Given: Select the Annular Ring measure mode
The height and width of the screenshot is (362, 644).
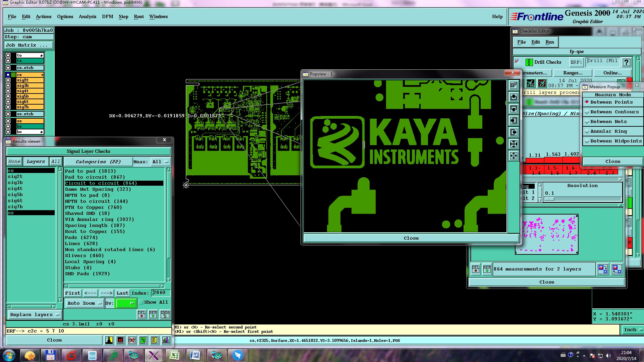Looking at the screenshot, I should [x=608, y=131].
